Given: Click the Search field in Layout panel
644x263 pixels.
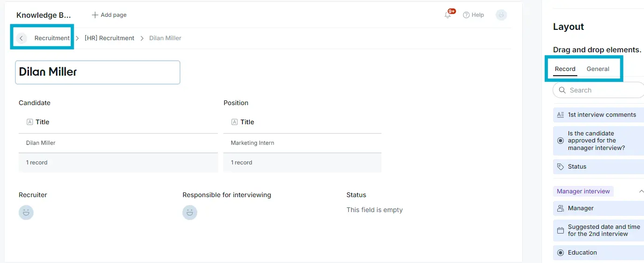Looking at the screenshot, I should pos(599,90).
